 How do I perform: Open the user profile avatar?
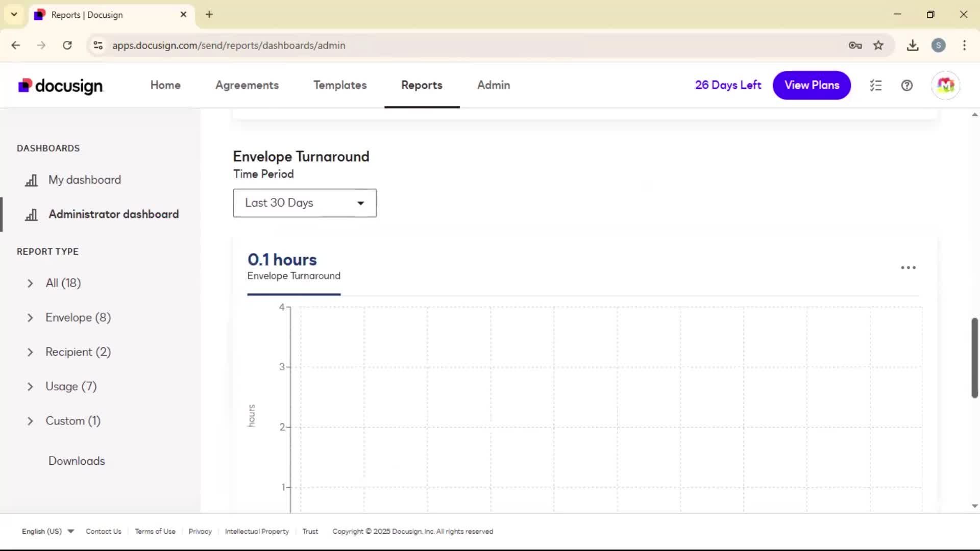[x=945, y=85]
